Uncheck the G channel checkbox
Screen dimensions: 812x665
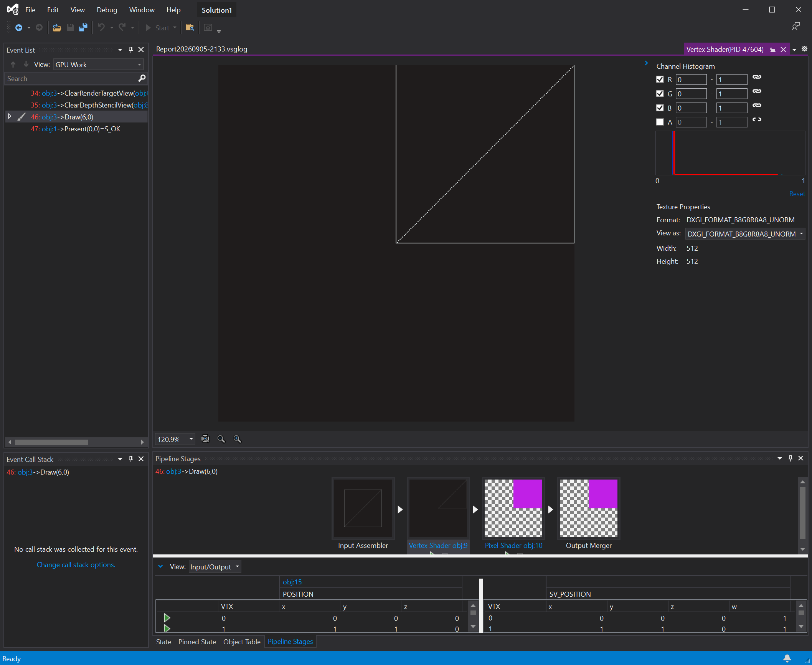[660, 94]
